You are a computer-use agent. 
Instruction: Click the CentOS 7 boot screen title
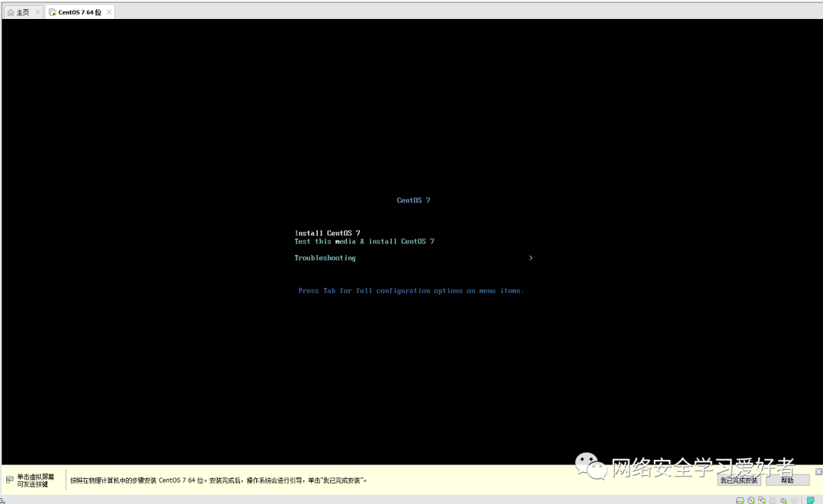click(x=414, y=200)
